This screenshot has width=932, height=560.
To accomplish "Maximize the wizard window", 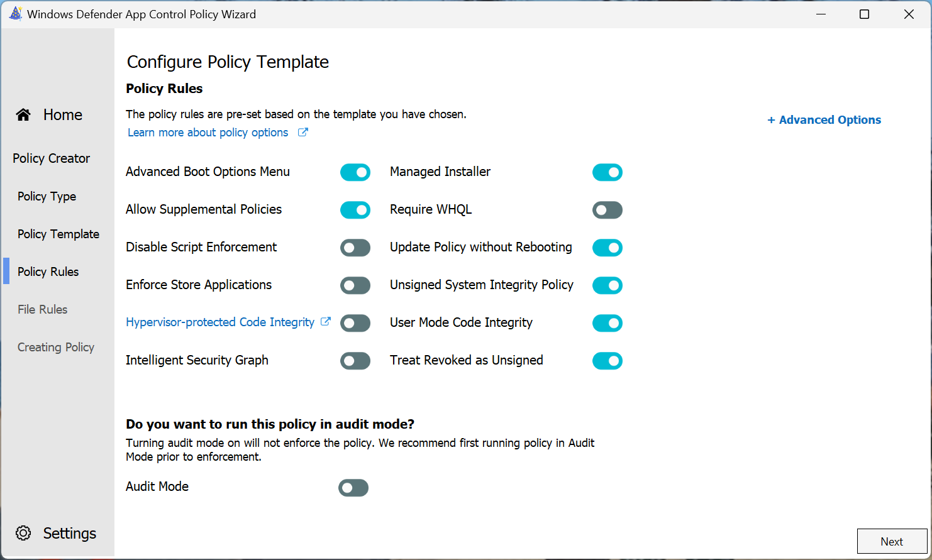I will (865, 14).
